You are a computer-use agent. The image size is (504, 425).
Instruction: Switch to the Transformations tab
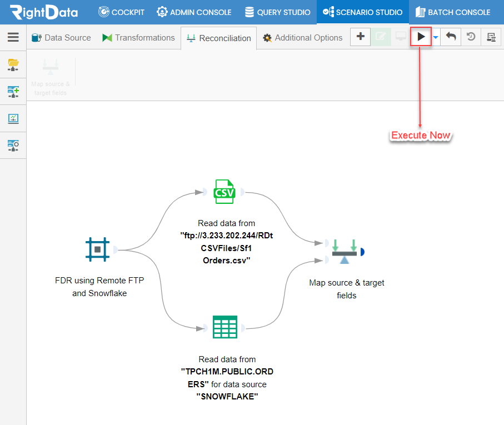138,38
